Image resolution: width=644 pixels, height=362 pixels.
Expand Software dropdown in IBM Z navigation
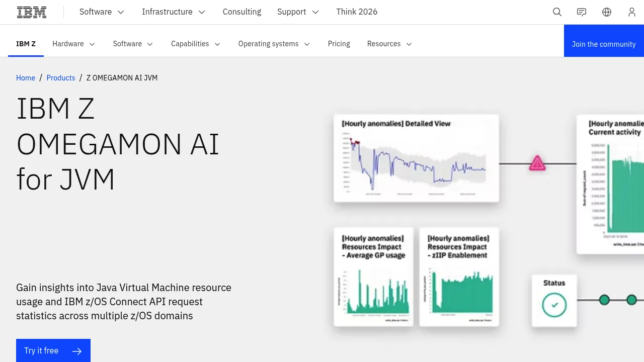133,44
